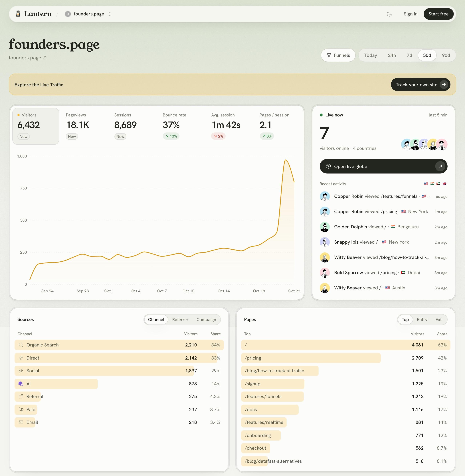This screenshot has width=465, height=476.
Task: Switch Sources to Campaign tab
Action: tap(206, 319)
